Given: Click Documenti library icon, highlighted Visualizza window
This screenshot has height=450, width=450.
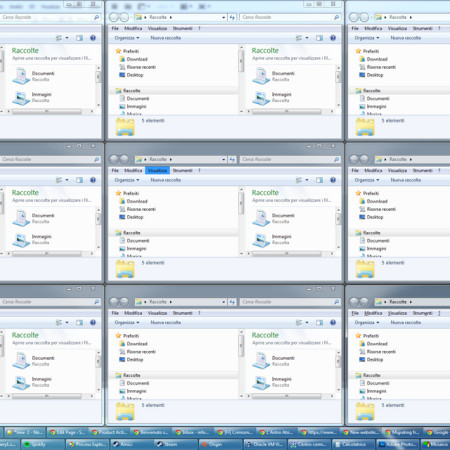Looking at the screenshot, I should pos(261,217).
